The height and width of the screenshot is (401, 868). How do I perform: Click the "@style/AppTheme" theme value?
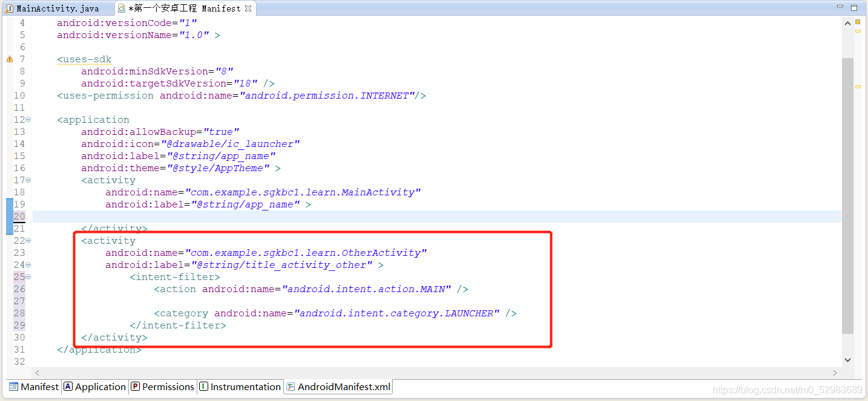(x=218, y=168)
